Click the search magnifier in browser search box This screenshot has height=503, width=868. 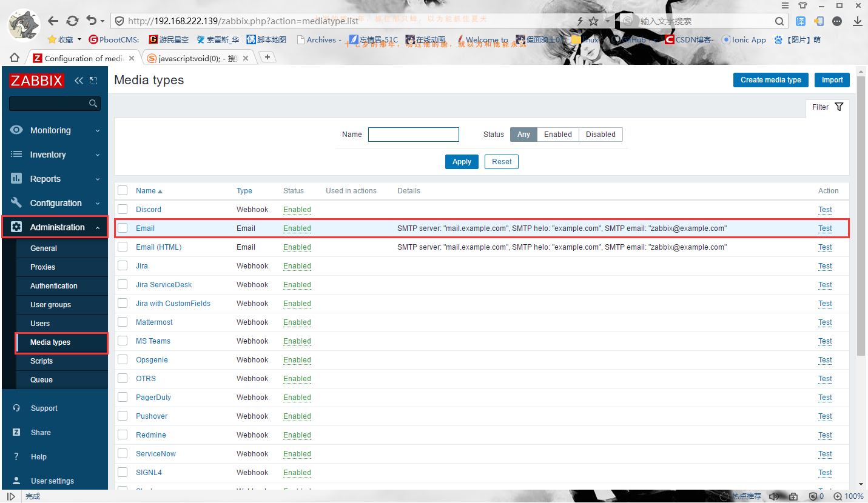[x=781, y=21]
